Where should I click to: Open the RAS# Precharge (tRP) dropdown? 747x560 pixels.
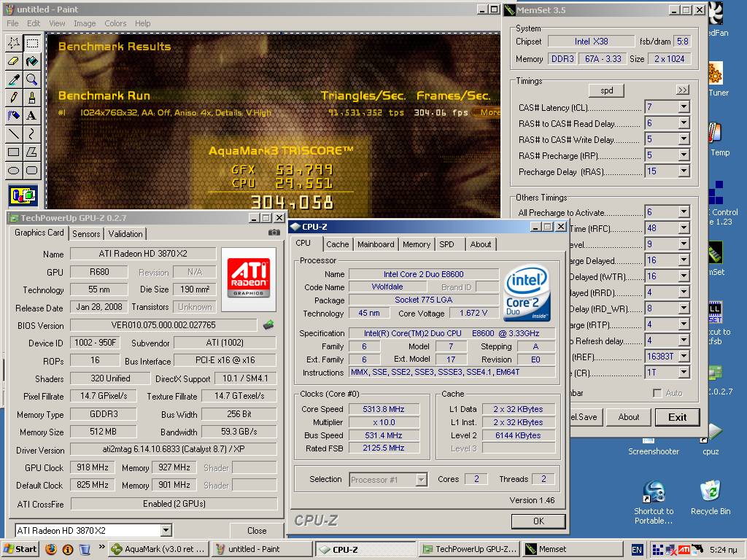tap(684, 155)
